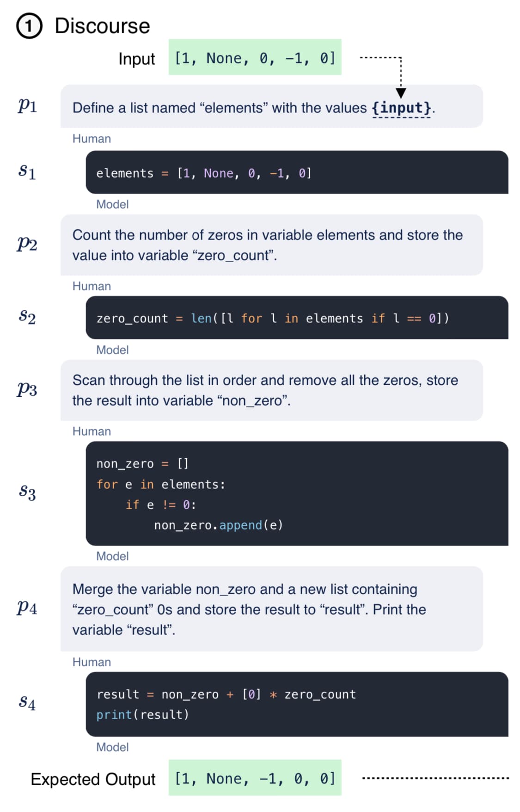
Task: Click the s4 symbol label
Action: coord(27,702)
